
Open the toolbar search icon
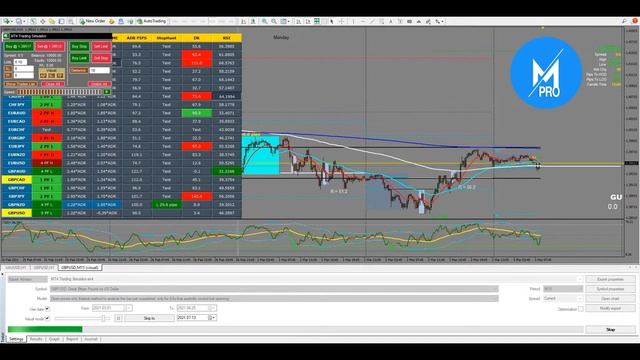click(624, 21)
